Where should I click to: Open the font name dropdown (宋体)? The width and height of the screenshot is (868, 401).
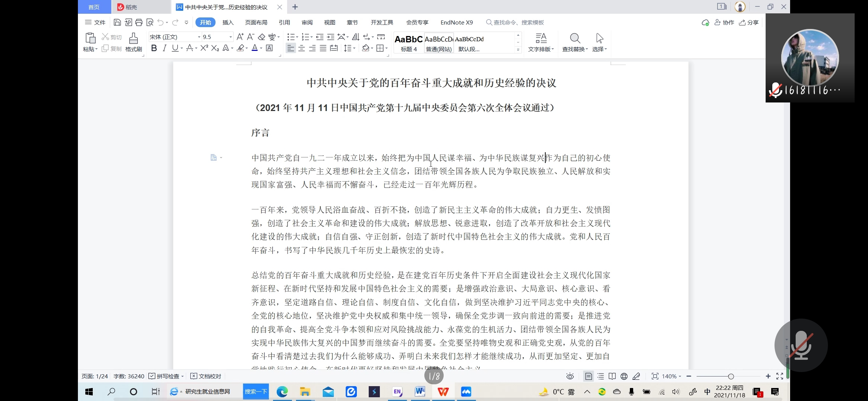[199, 37]
